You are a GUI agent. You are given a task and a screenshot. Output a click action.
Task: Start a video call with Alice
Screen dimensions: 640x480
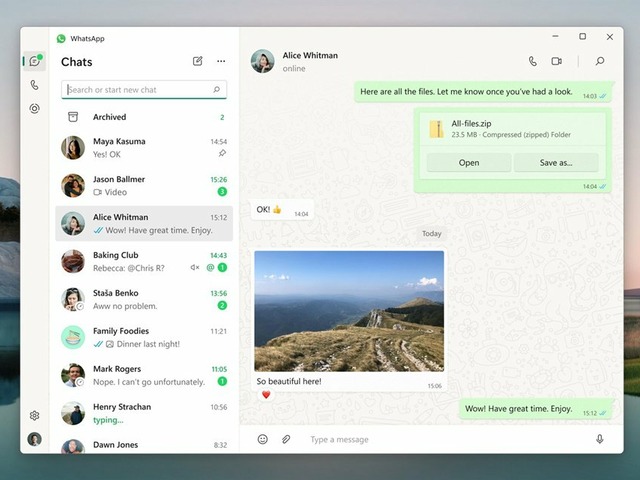click(x=556, y=61)
